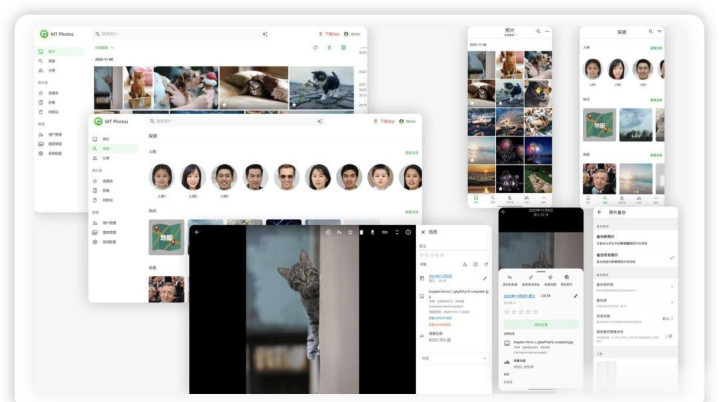719x402 pixels.
Task: Tap first bottom tab in mobile photos screen
Action: [476, 199]
